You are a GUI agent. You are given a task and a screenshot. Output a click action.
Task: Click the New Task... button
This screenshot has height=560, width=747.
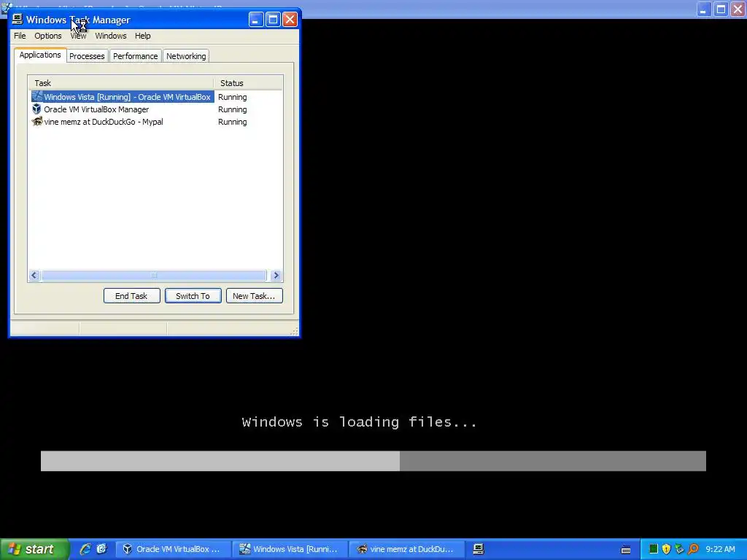click(x=254, y=296)
